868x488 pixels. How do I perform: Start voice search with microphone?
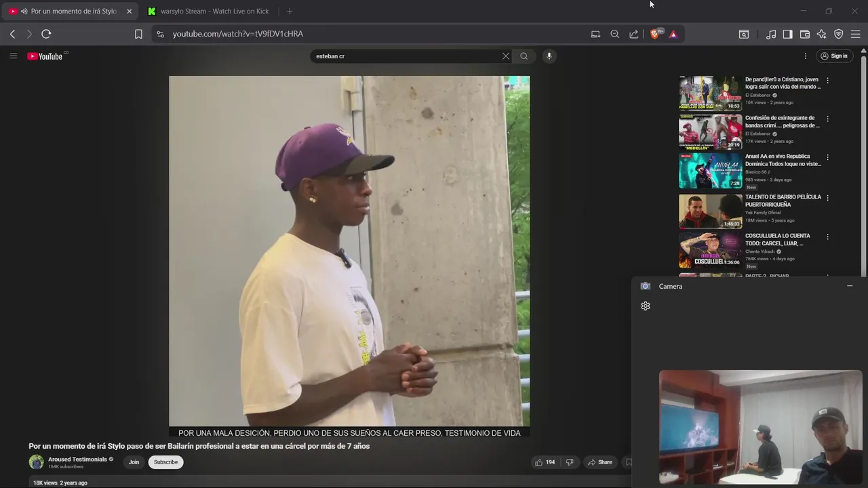(549, 56)
